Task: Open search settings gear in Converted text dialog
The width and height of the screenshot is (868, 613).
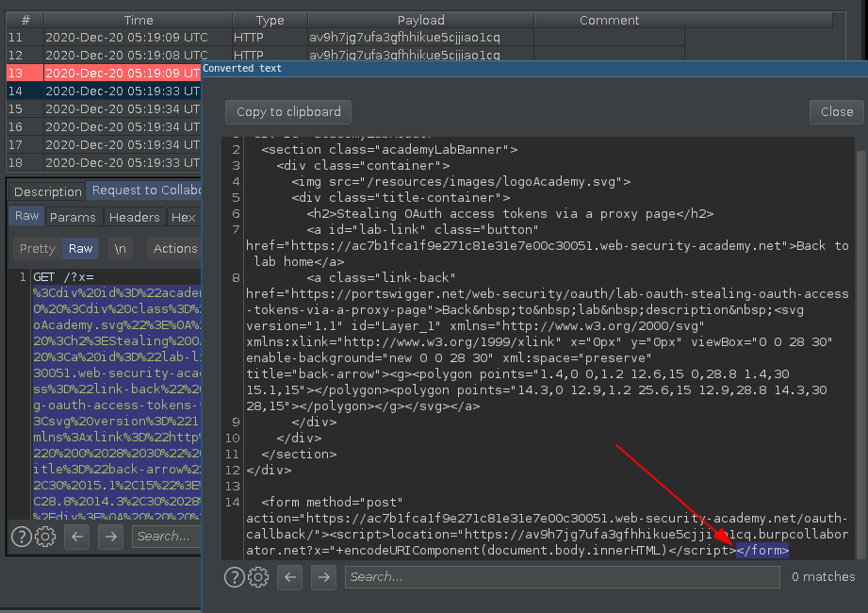Action: pyautogui.click(x=258, y=577)
